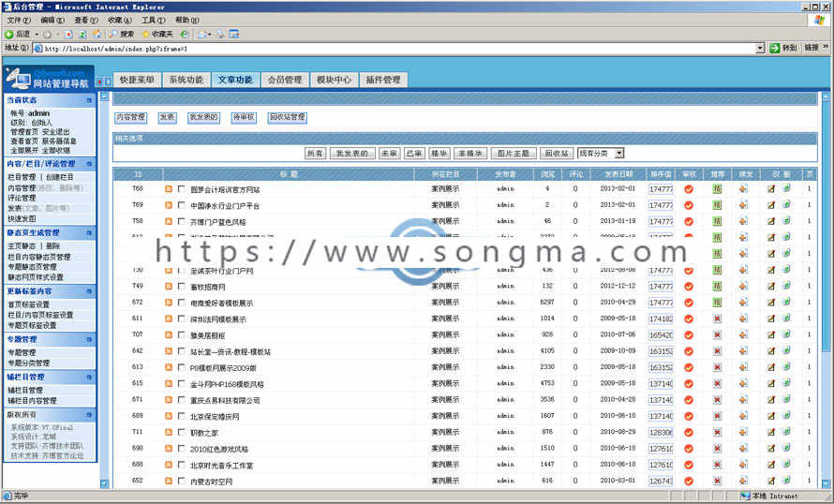Click the orange feed icon in row 768

169,189
